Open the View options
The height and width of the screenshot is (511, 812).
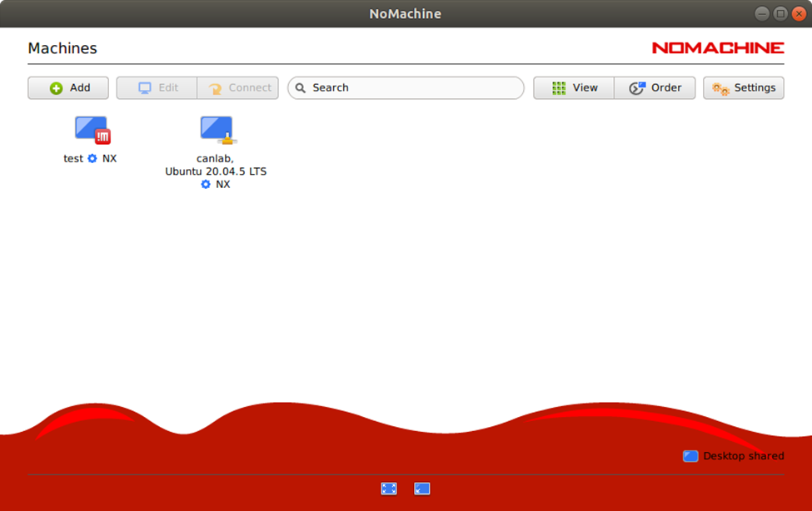[x=574, y=88]
